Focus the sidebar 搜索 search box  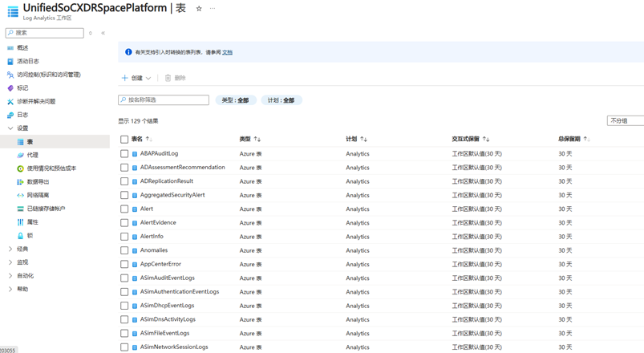pos(45,33)
